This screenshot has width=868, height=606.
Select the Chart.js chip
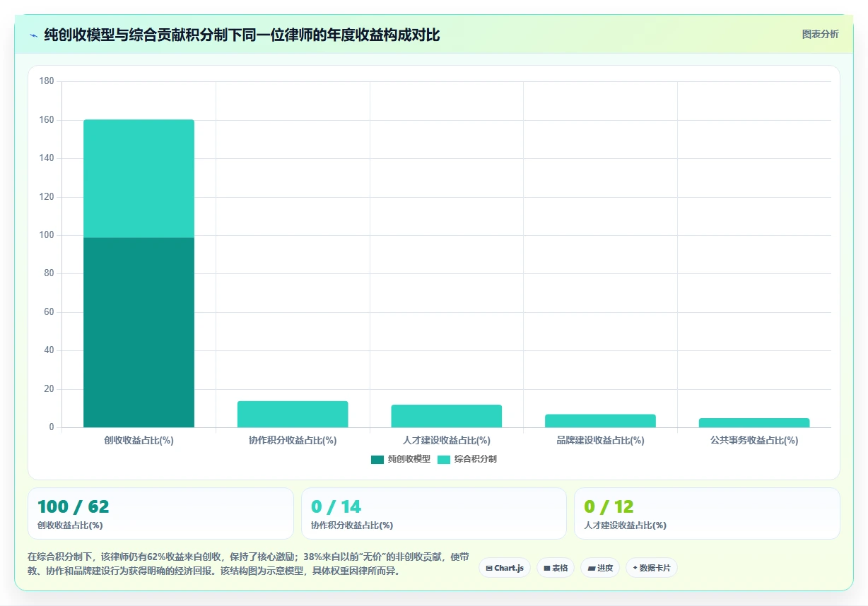(x=505, y=568)
